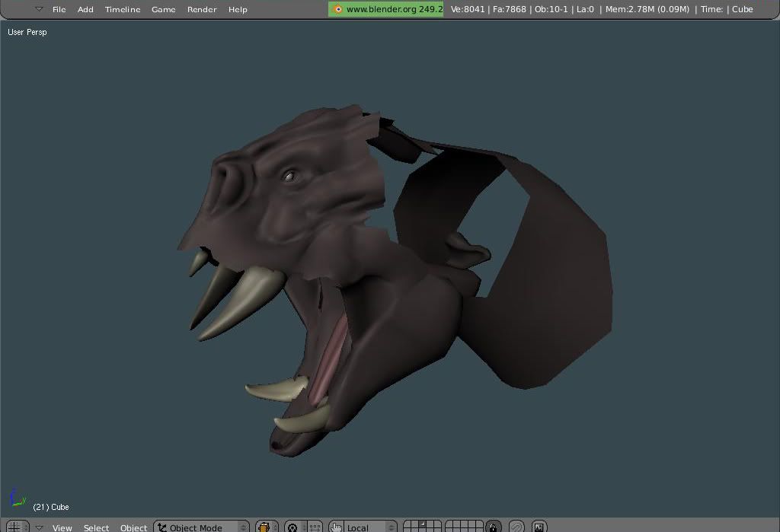780x532 pixels.
Task: Click the lock layers to scene icon
Action: click(494, 527)
